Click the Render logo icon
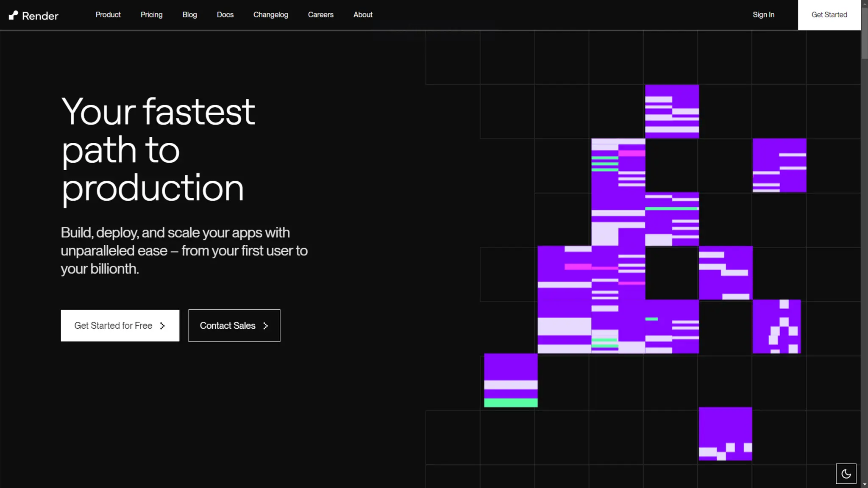Viewport: 868px width, 488px height. 14,15
